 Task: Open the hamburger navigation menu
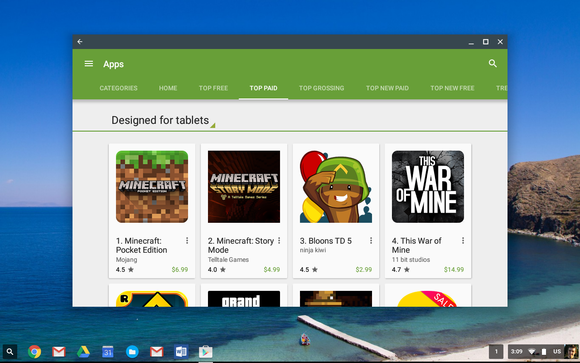[89, 64]
